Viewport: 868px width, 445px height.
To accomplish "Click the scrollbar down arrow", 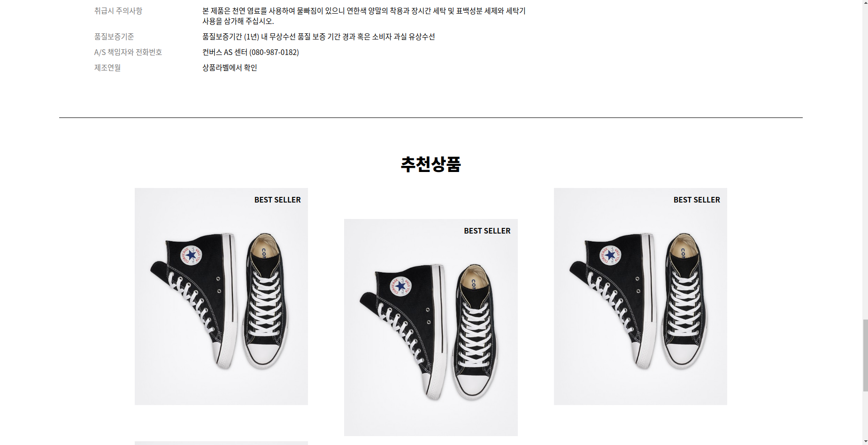I will [x=865, y=442].
